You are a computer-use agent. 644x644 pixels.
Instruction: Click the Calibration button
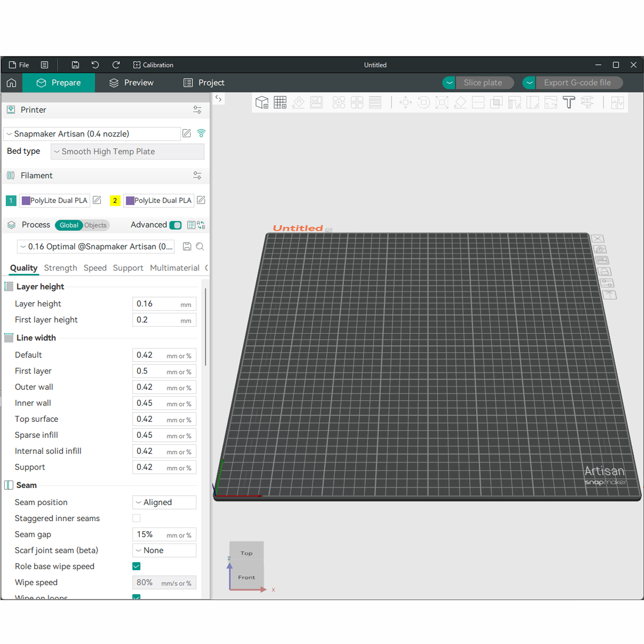[153, 65]
